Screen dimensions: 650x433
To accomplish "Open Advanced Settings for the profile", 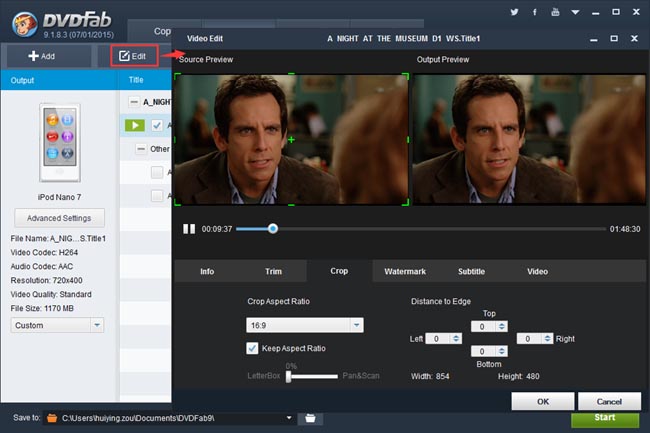I will (59, 218).
